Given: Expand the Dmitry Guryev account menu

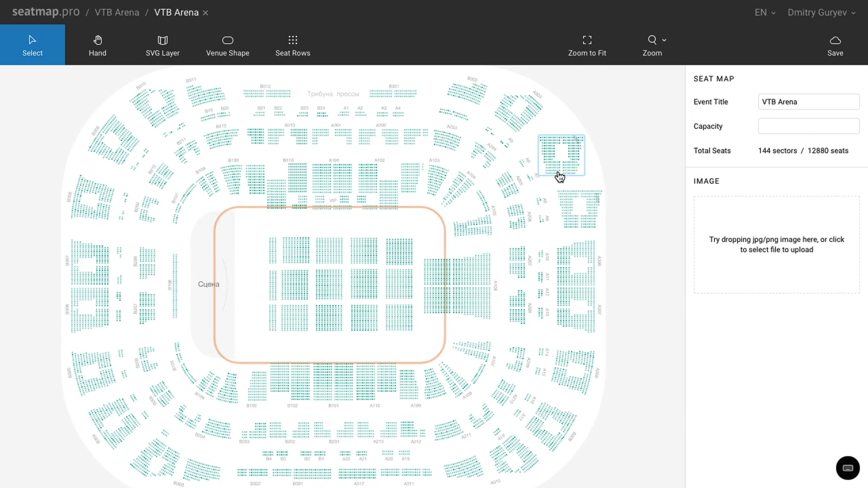Looking at the screenshot, I should tap(821, 13).
